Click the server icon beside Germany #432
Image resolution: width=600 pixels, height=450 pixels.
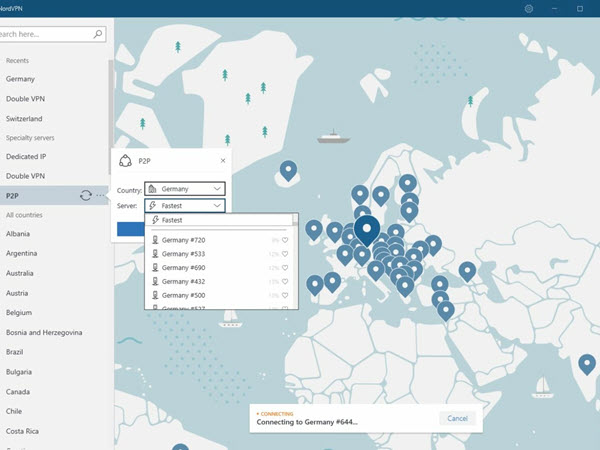coord(155,281)
